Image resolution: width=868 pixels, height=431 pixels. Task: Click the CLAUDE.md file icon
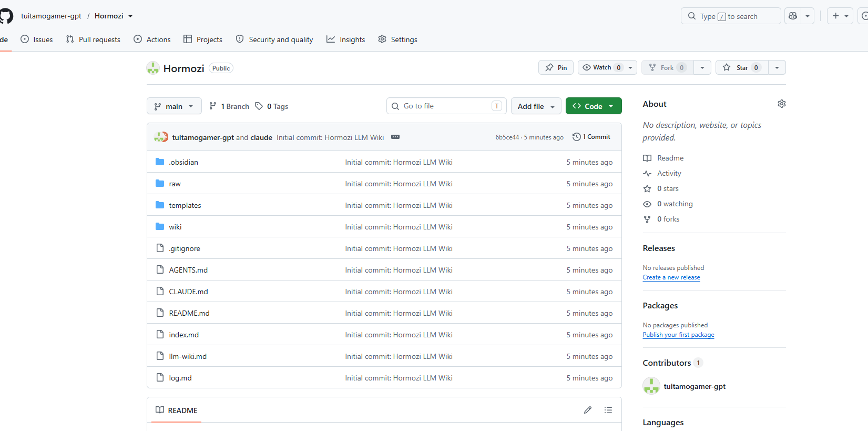click(x=160, y=291)
